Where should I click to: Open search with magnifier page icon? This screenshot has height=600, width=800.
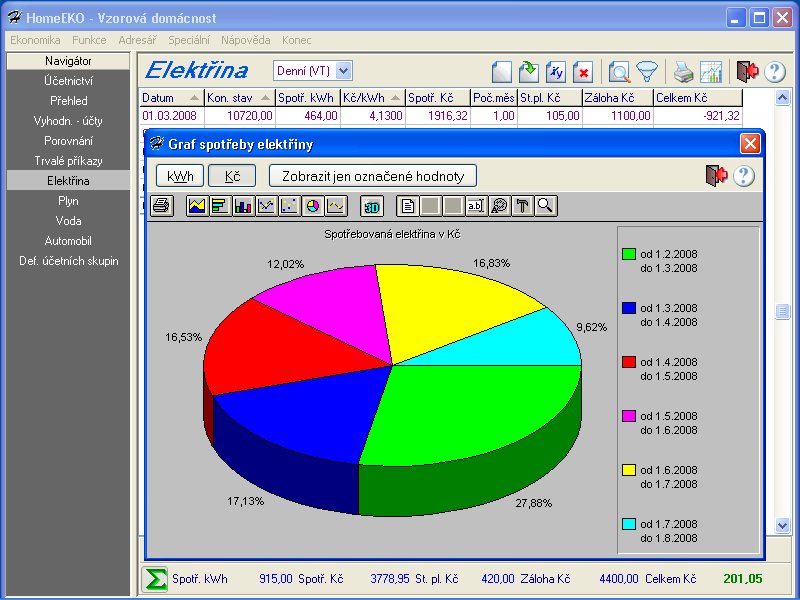pos(619,71)
